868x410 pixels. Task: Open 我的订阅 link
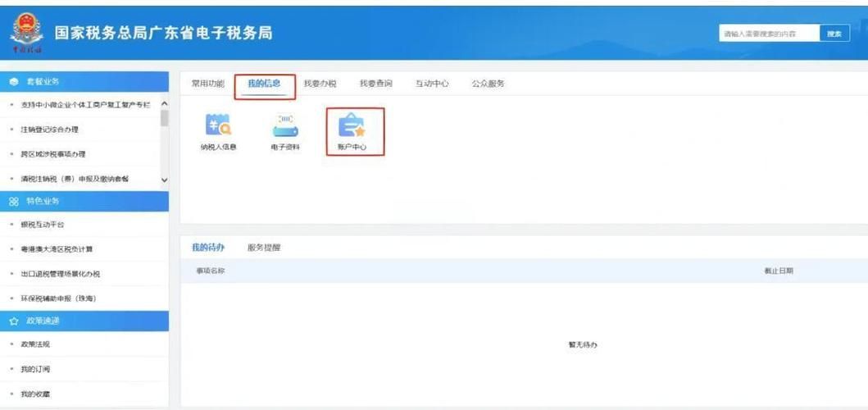pyautogui.click(x=35, y=369)
